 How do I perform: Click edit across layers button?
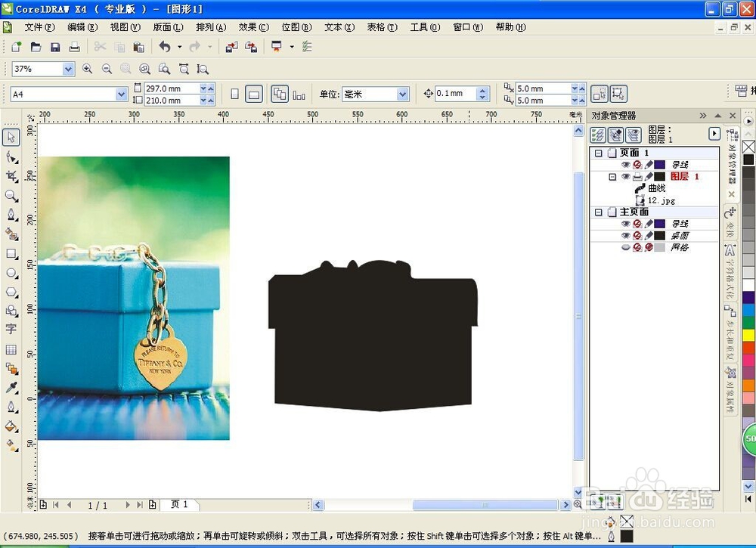[x=615, y=135]
